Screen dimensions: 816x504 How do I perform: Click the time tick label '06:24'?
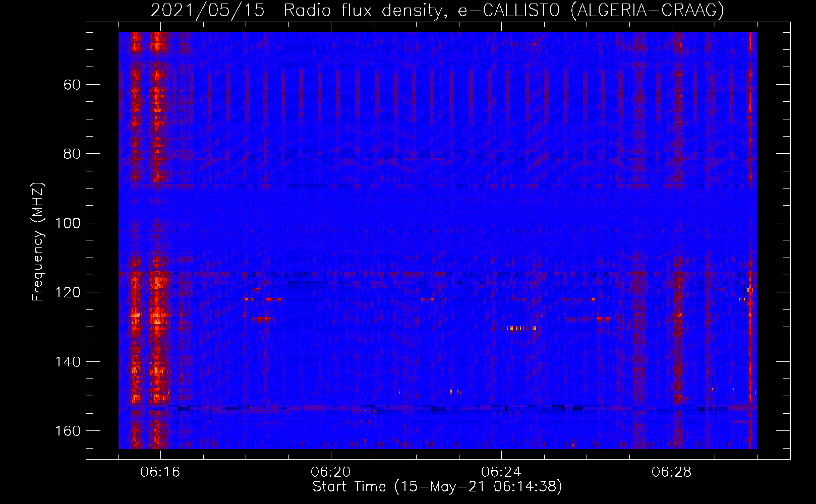[x=501, y=472]
